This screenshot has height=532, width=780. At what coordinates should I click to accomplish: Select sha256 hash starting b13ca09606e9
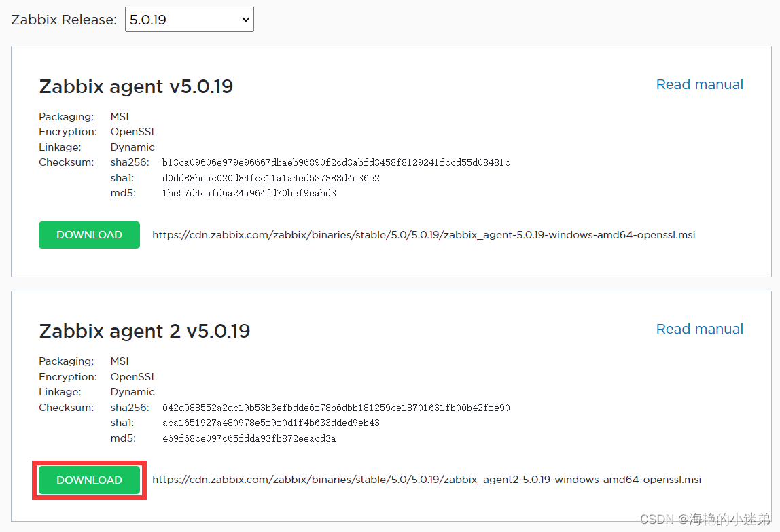click(x=336, y=163)
